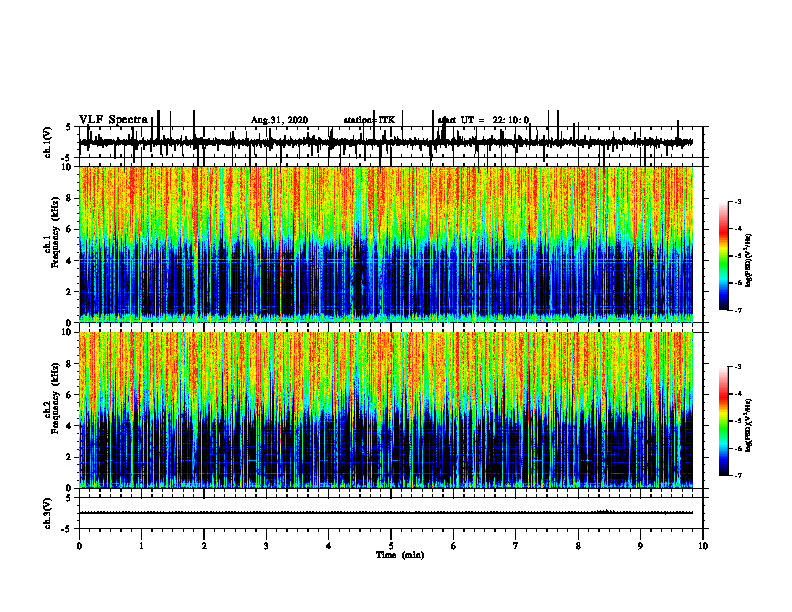Click inside the ch.1 spectrogram panel
Screen dimensions: 792x612
pyautogui.click(x=386, y=244)
